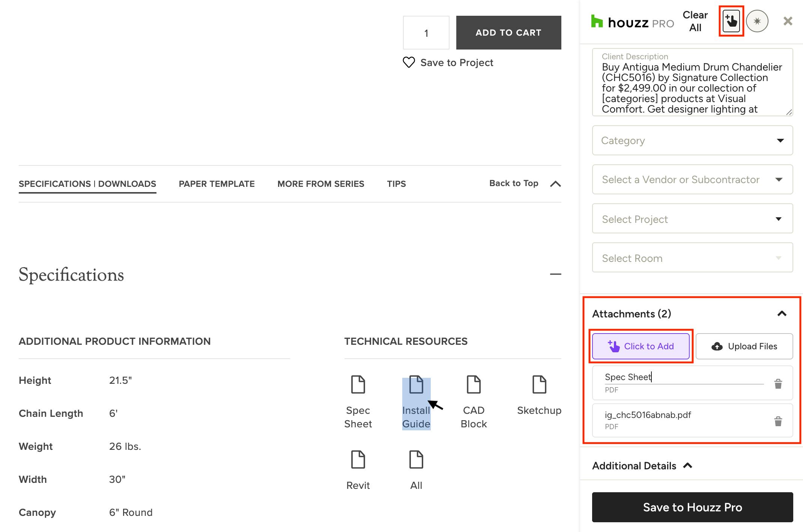Switch to the Paper Template tab
This screenshot has height=532, width=803.
tap(217, 184)
